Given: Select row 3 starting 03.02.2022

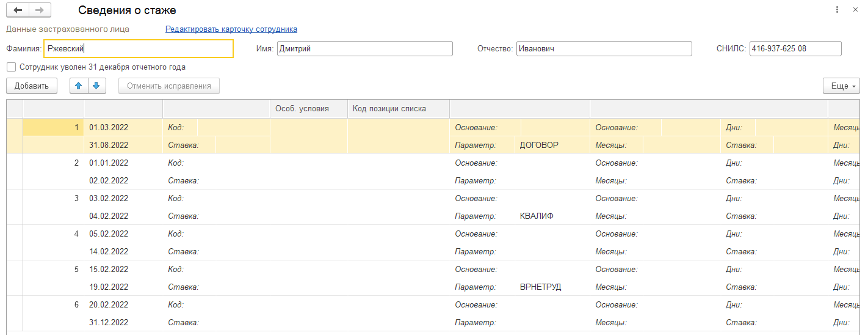Looking at the screenshot, I should 109,199.
